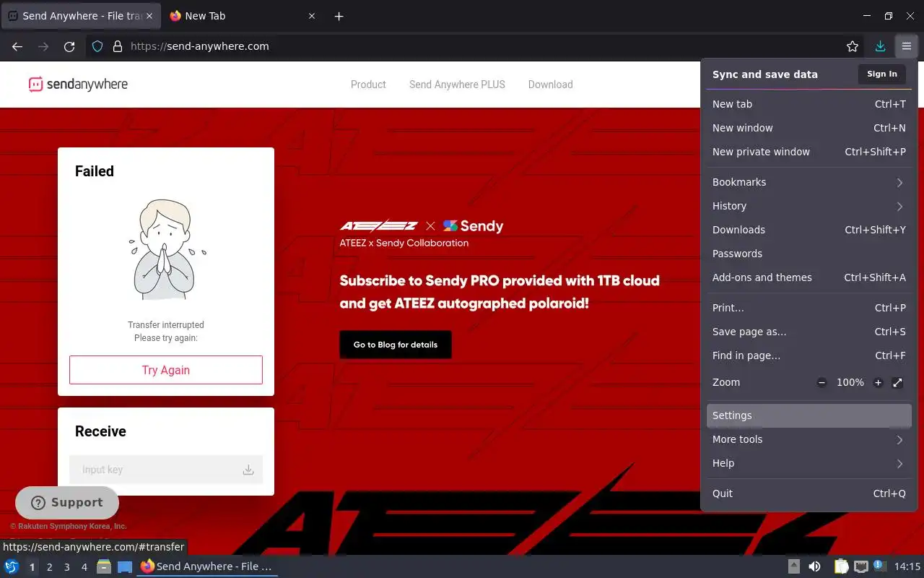Switch to workspace 4
The width and height of the screenshot is (924, 578).
click(x=84, y=567)
